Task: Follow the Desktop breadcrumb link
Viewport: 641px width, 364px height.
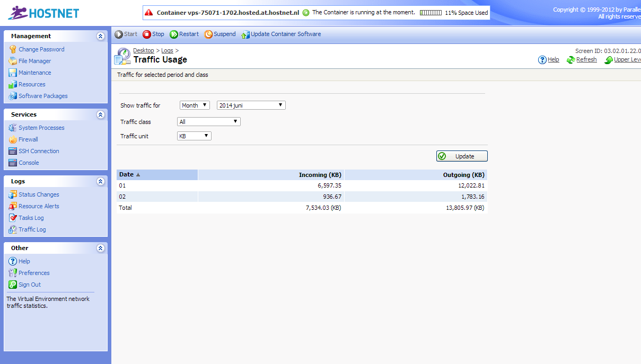Action: click(143, 51)
